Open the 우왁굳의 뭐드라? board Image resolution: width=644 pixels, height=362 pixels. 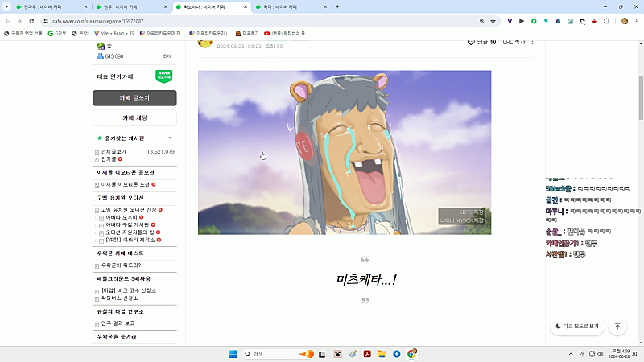tap(122, 265)
